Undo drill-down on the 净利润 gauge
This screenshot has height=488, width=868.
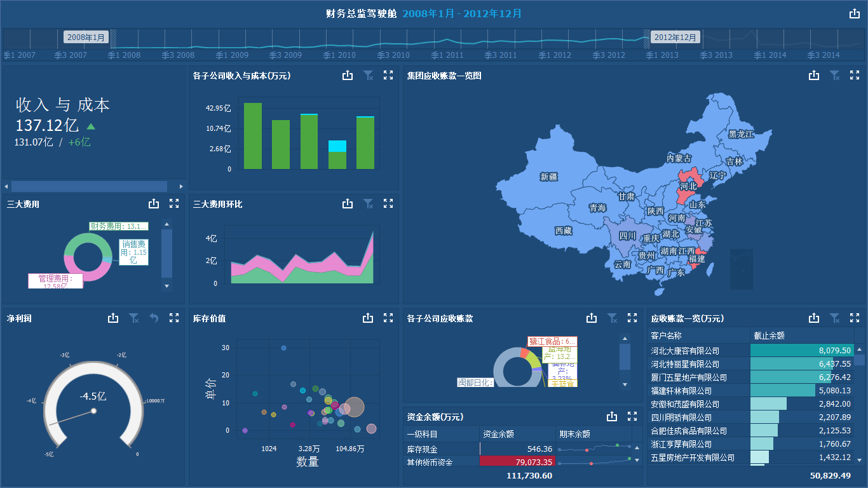(x=154, y=318)
